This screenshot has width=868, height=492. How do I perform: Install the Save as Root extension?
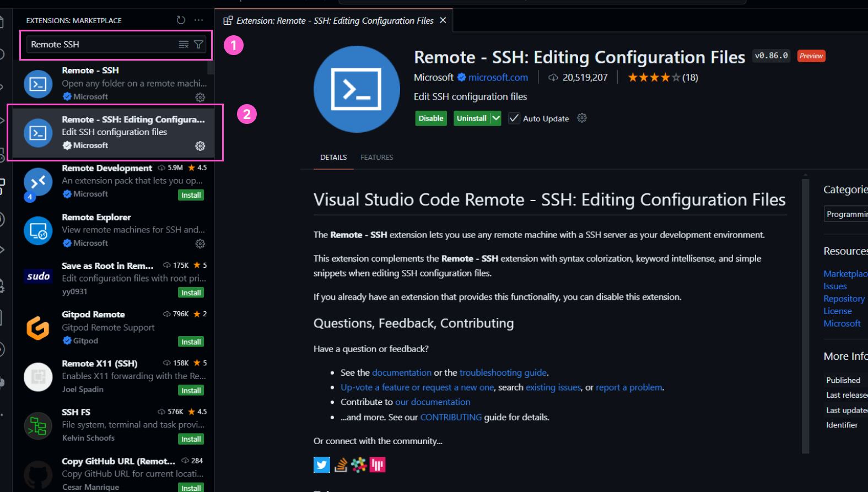click(x=191, y=293)
